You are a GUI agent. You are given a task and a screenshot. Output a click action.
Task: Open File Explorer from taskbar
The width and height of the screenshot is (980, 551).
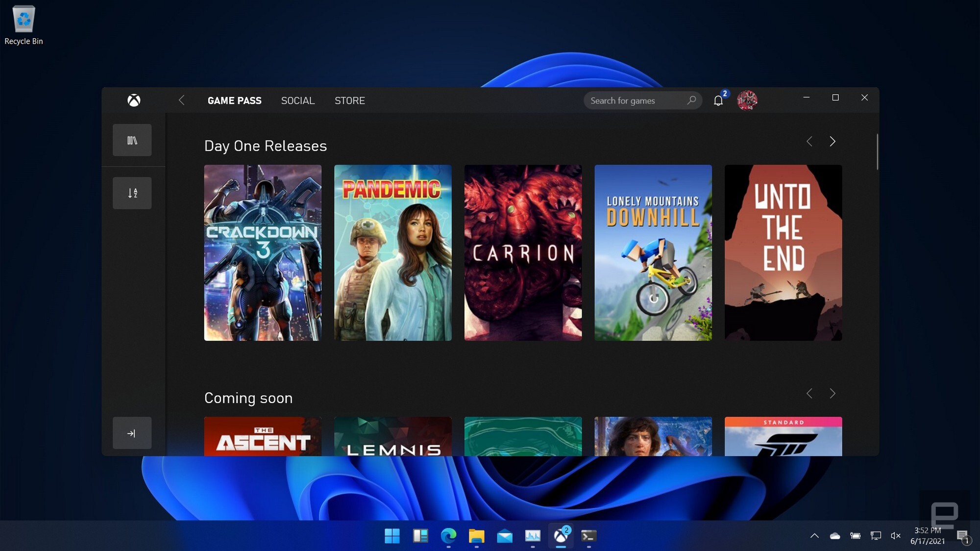[x=476, y=536]
